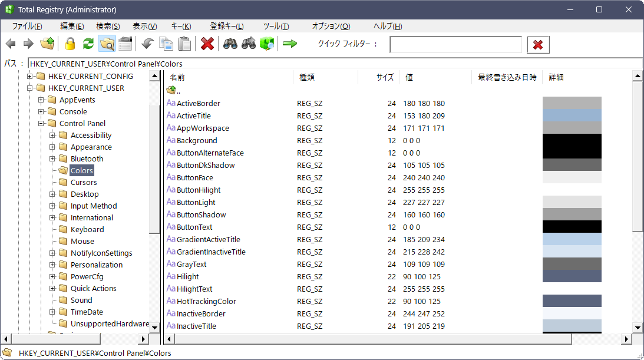This screenshot has height=360, width=644.
Task: Open the 検索(S) menu
Action: pyautogui.click(x=108, y=27)
